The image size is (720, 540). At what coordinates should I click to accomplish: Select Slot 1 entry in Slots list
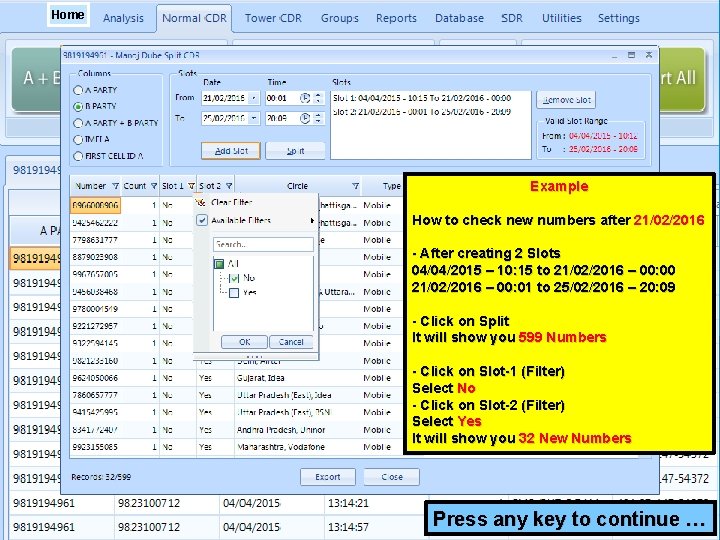click(422, 98)
